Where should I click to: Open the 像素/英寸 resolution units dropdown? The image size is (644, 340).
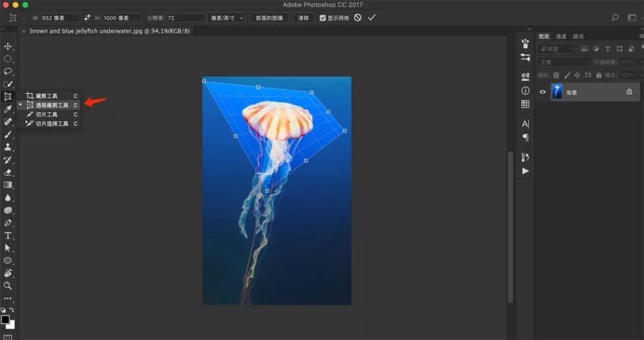coord(227,18)
